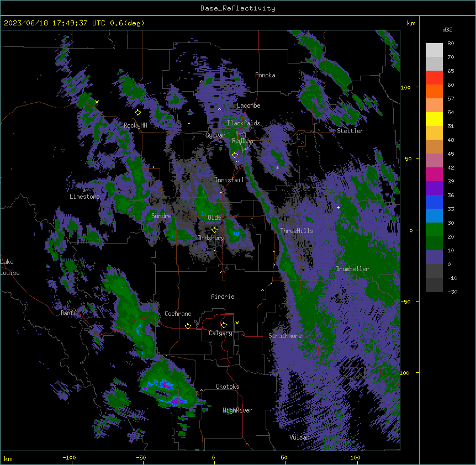Viewport: 476px width, 465px height.
Task: Click the -30 value on the dBZ scale
Action: coord(452,292)
